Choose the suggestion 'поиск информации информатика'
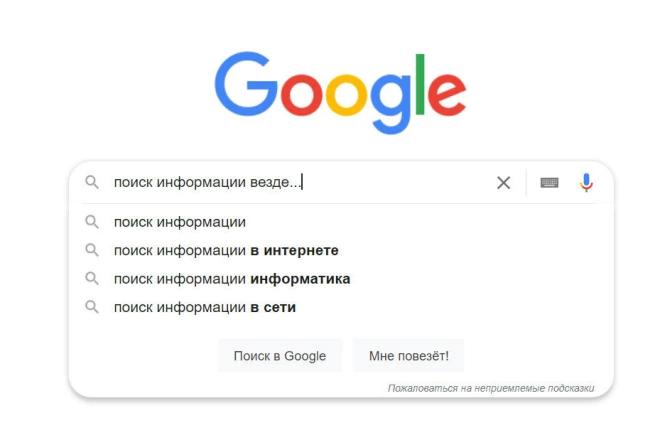660x440 pixels. [x=232, y=279]
